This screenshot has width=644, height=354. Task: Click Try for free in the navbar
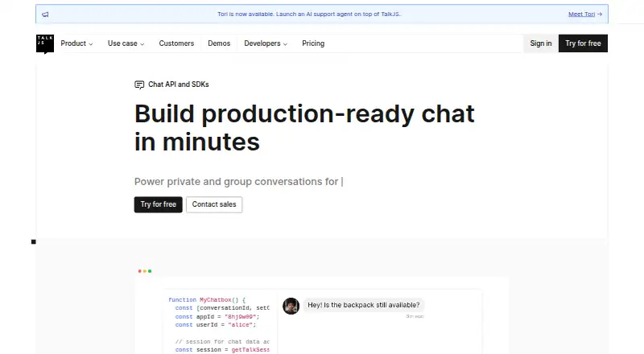coord(583,43)
